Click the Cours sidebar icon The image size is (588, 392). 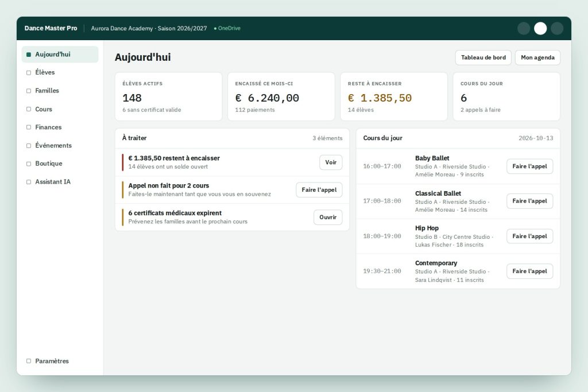click(29, 109)
